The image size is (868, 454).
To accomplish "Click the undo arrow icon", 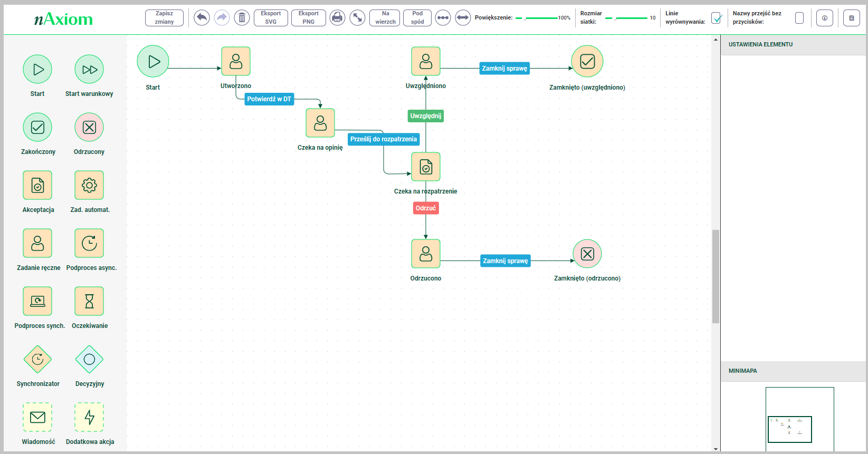I will coord(202,18).
